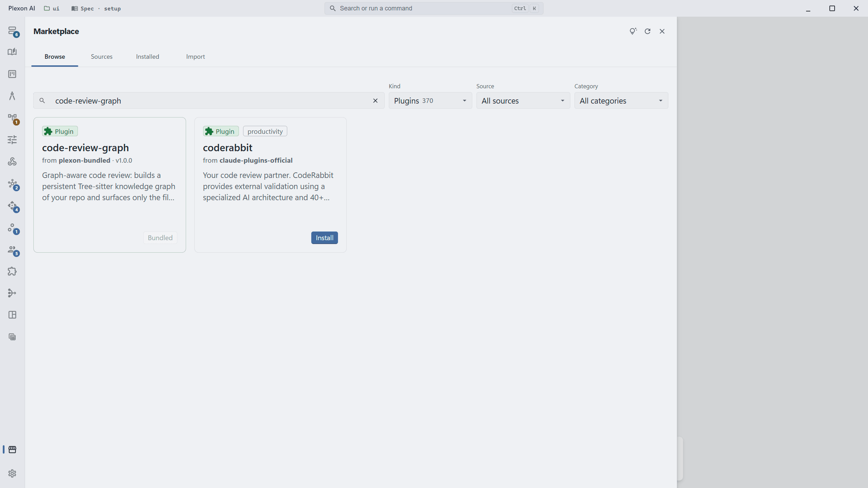This screenshot has width=868, height=488.
Task: Open the merge-branch arrow icon in the sidebar
Action: 12,293
